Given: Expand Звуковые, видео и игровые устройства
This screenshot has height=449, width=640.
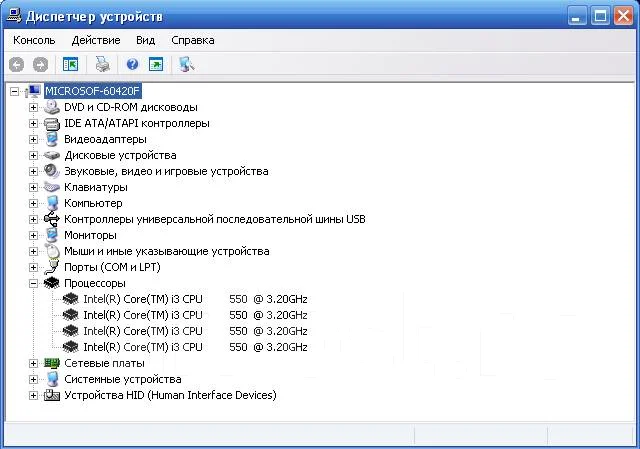Looking at the screenshot, I should click(33, 171).
